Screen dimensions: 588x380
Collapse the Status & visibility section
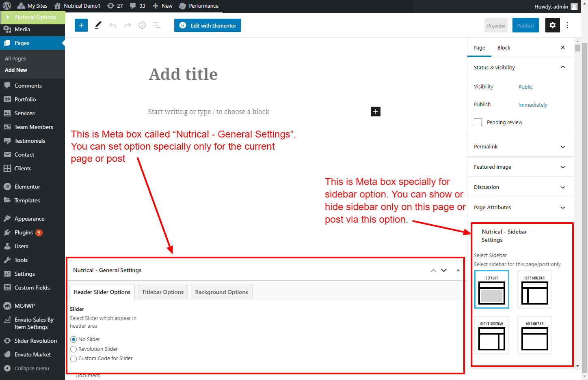click(562, 67)
